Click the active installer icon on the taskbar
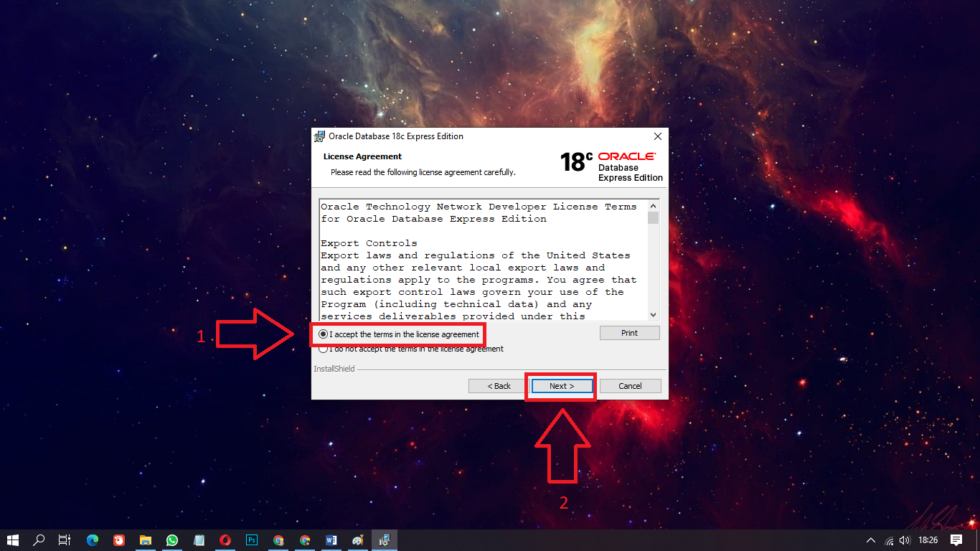Viewport: 980px width, 551px height. coord(385,540)
